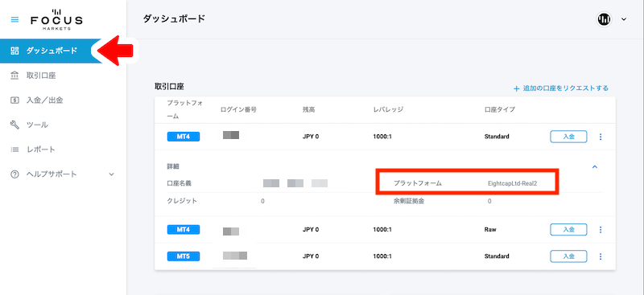Open 入金／出金 in the sidebar

pyautogui.click(x=44, y=100)
